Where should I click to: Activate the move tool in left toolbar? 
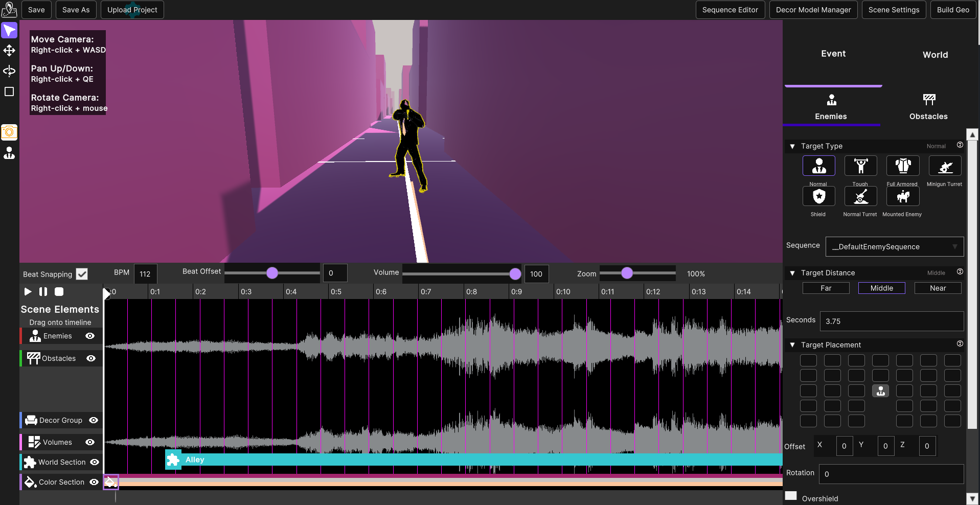(x=9, y=51)
